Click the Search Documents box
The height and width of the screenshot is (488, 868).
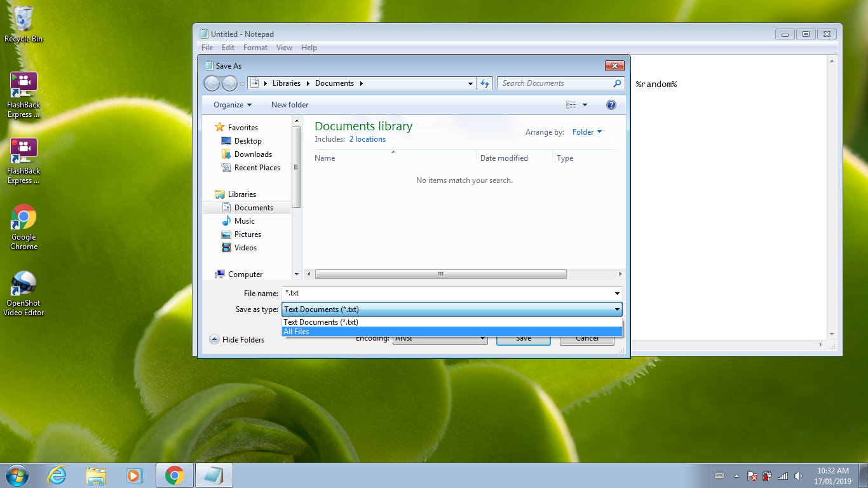555,83
